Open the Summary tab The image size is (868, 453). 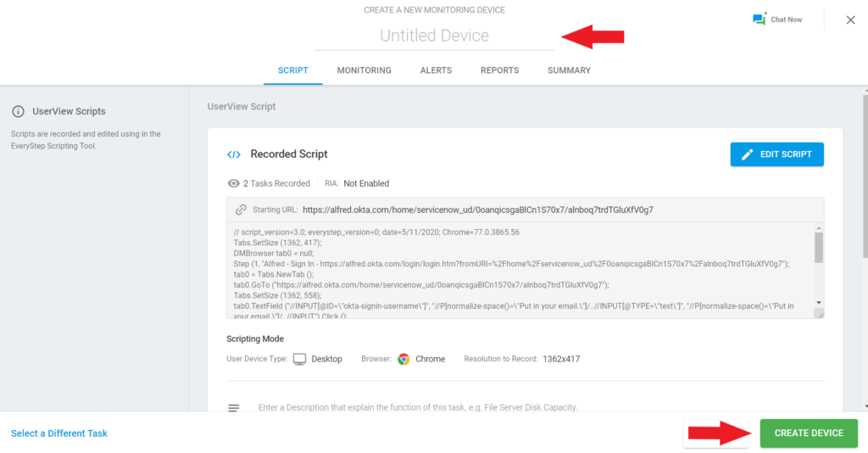pyautogui.click(x=569, y=70)
